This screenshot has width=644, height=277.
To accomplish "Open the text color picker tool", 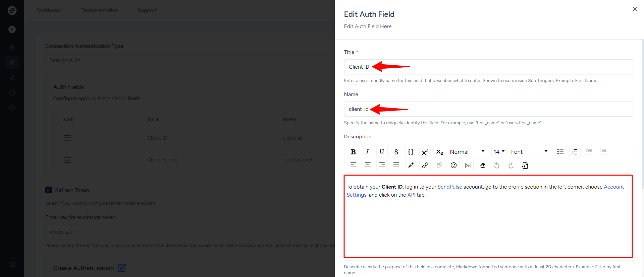I will 411,165.
